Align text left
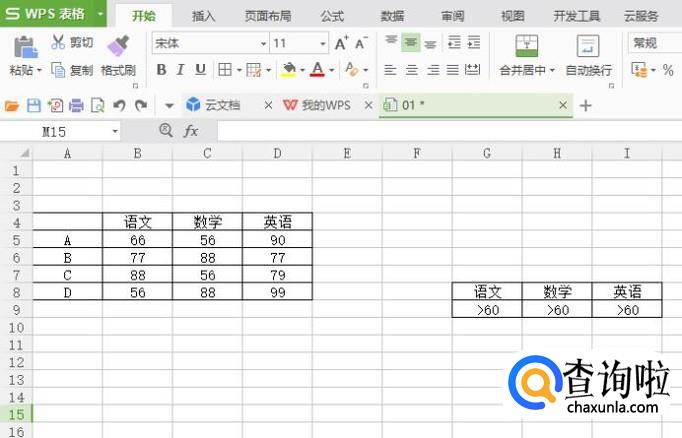The image size is (682, 438). (x=390, y=70)
